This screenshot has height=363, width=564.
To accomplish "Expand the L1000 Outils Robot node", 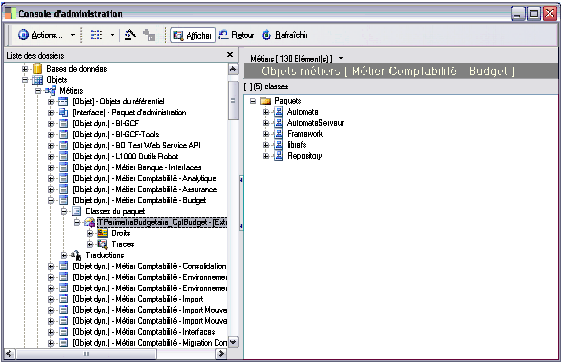I will pos(51,156).
